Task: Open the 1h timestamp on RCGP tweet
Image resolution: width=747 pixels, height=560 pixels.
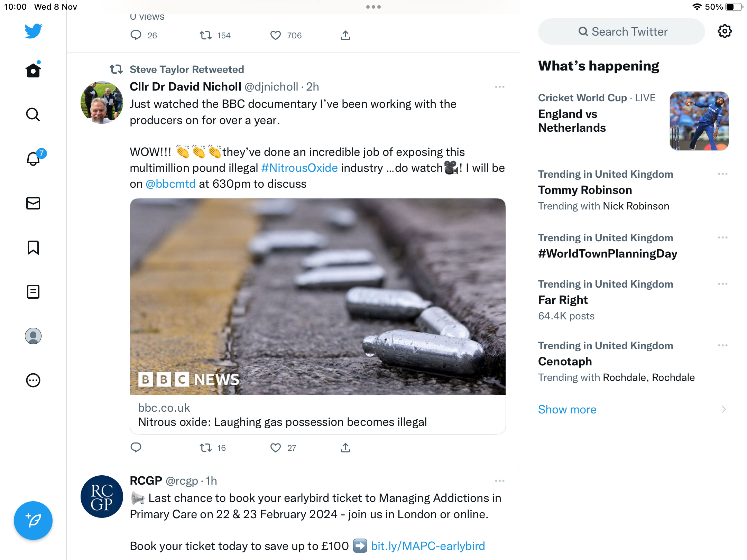Action: pyautogui.click(x=211, y=481)
